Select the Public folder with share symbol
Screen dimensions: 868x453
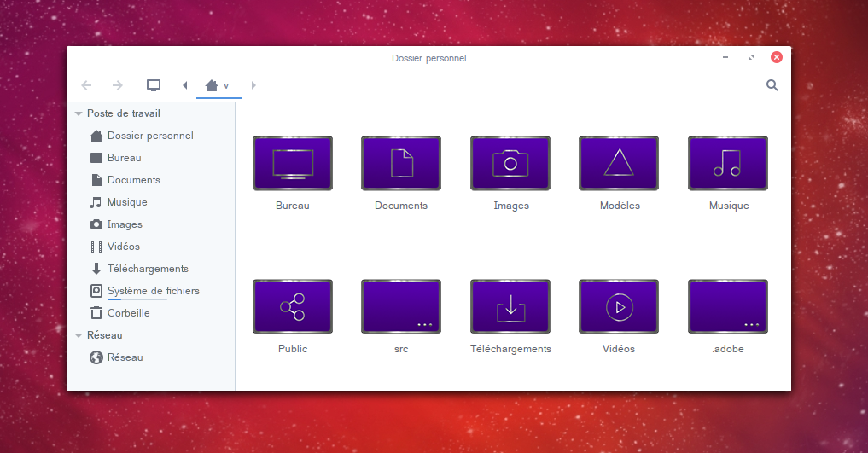pos(293,306)
